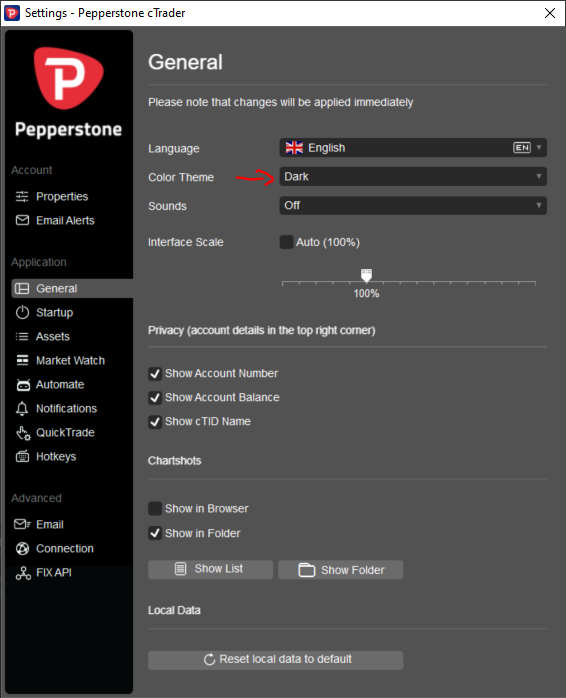This screenshot has width=566, height=698.
Task: Click Reset local data to default
Action: point(276,660)
